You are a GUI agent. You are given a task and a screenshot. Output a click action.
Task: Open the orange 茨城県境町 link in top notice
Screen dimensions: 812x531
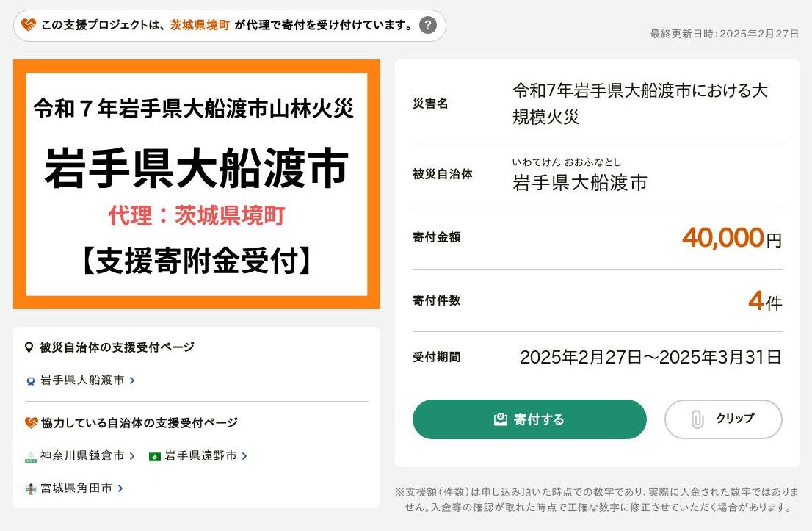200,25
